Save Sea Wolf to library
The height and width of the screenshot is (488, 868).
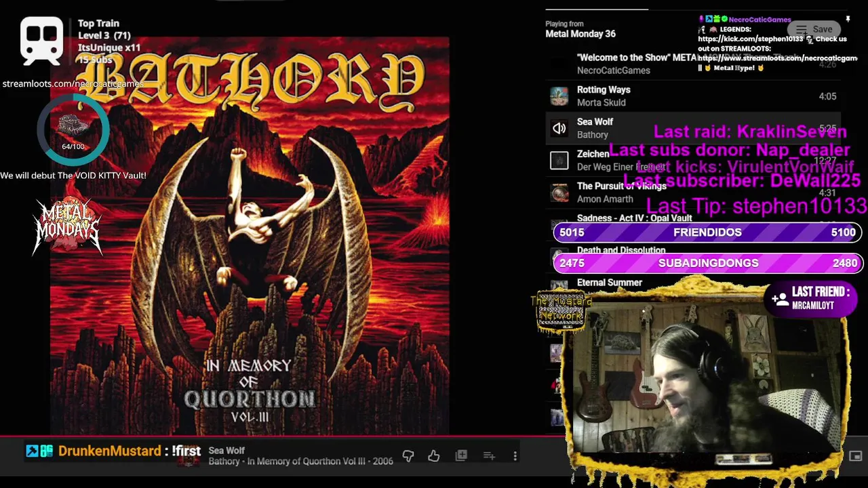pyautogui.click(x=461, y=455)
